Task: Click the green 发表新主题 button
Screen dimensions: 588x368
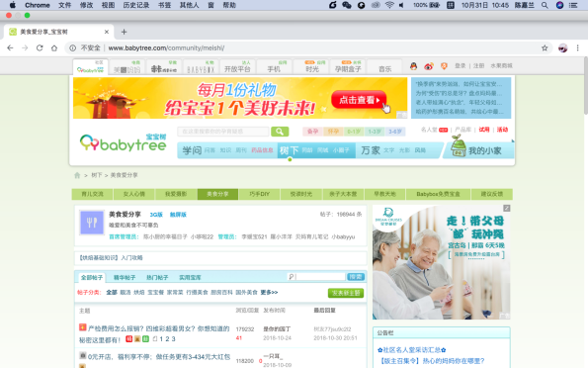Action: (346, 293)
